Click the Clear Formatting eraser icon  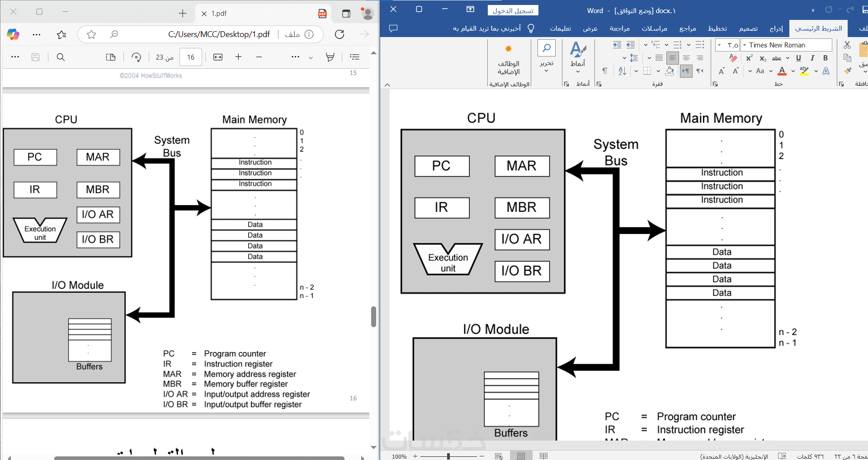tap(733, 58)
